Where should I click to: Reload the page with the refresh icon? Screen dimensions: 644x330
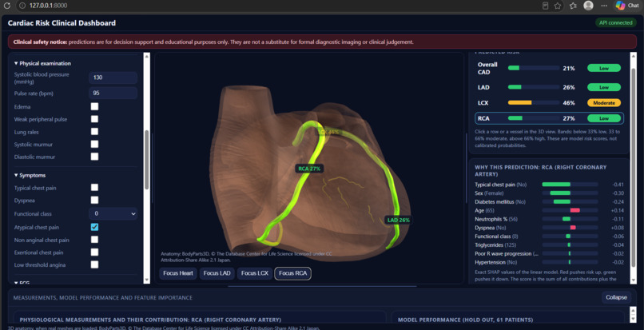point(6,6)
